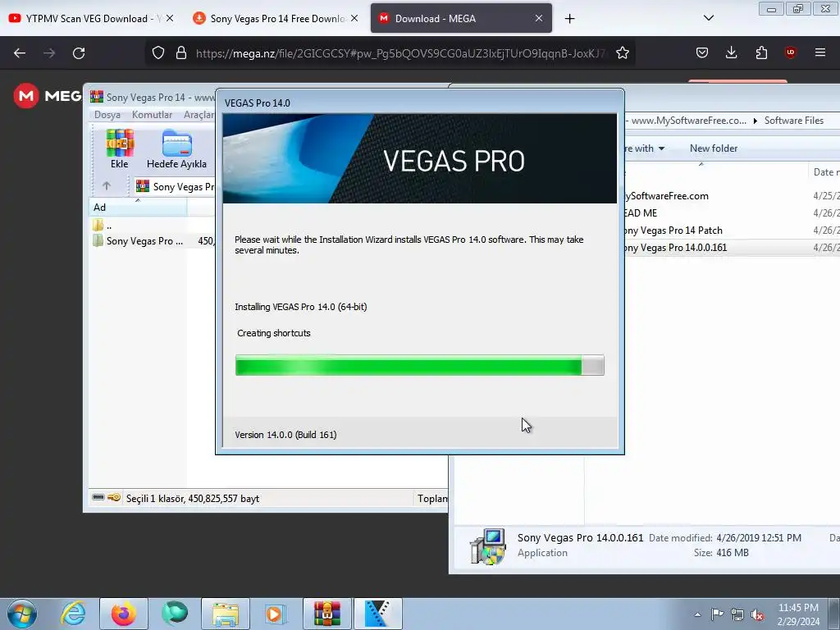Viewport: 840px width, 630px height.
Task: Open the Komutlar menu in WinRAR
Action: click(x=152, y=115)
